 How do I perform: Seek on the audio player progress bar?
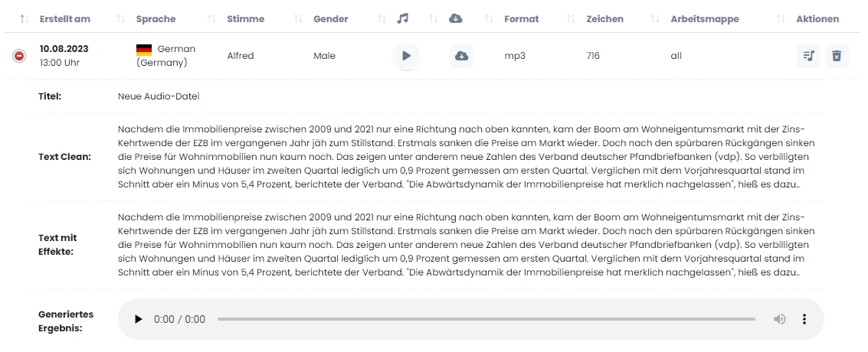(x=486, y=319)
